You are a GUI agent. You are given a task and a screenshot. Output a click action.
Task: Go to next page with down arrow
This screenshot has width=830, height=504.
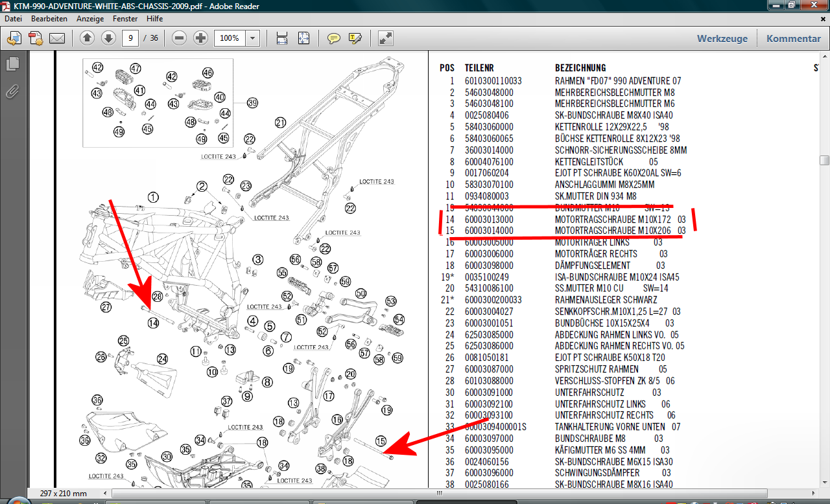[x=108, y=38]
